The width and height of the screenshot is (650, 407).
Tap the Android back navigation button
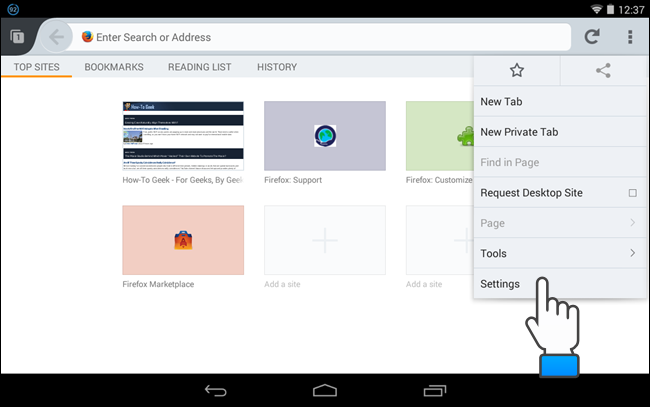pos(216,390)
